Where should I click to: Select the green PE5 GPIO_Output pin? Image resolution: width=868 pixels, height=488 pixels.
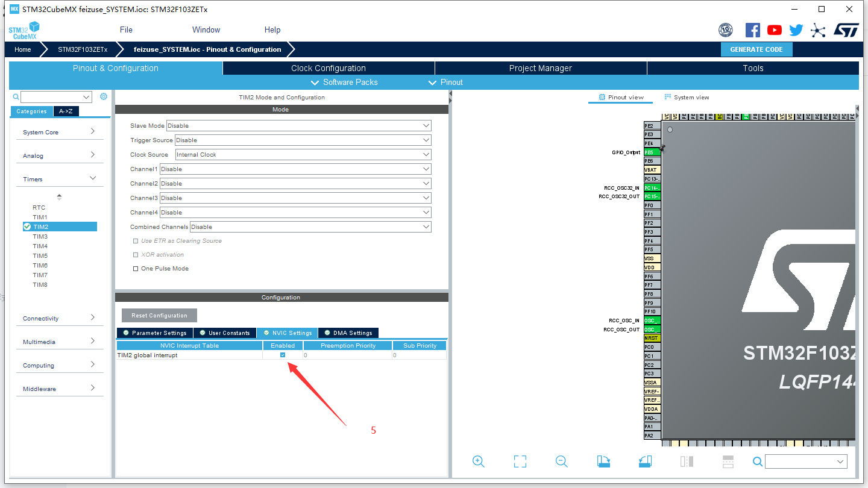pos(652,152)
